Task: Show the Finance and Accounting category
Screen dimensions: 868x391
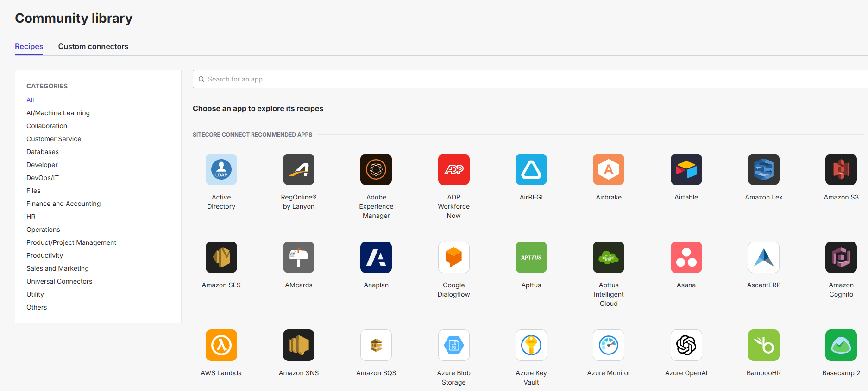Action: pos(63,204)
